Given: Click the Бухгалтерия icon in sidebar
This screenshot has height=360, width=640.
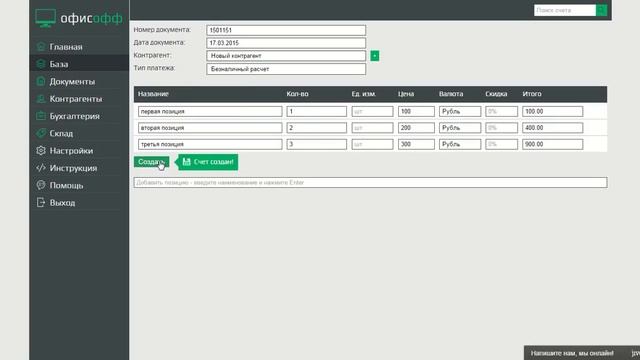Looking at the screenshot, I should pyautogui.click(x=41, y=116).
